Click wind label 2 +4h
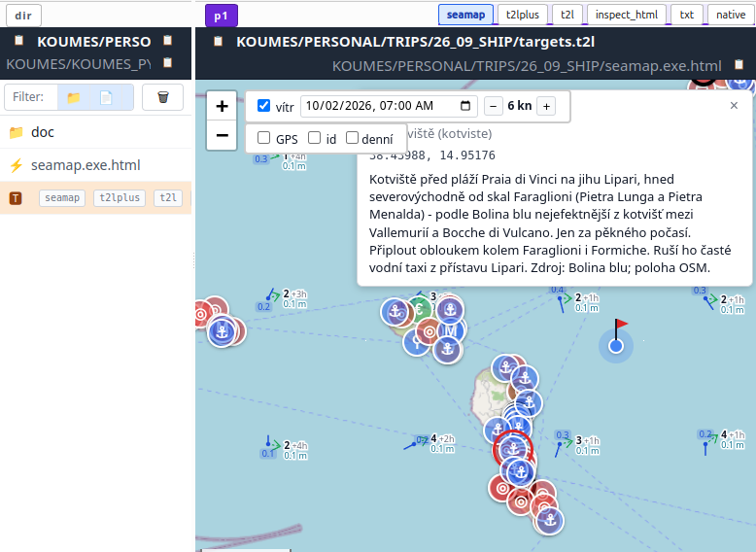The width and height of the screenshot is (756, 552). click(295, 445)
